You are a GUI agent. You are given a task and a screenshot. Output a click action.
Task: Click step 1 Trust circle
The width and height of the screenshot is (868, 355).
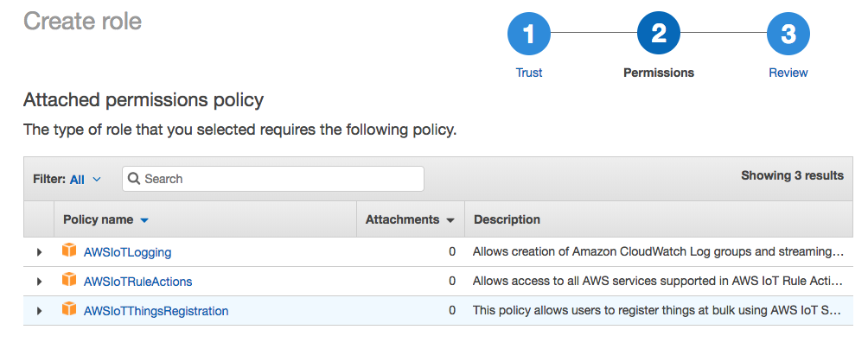coord(528,35)
